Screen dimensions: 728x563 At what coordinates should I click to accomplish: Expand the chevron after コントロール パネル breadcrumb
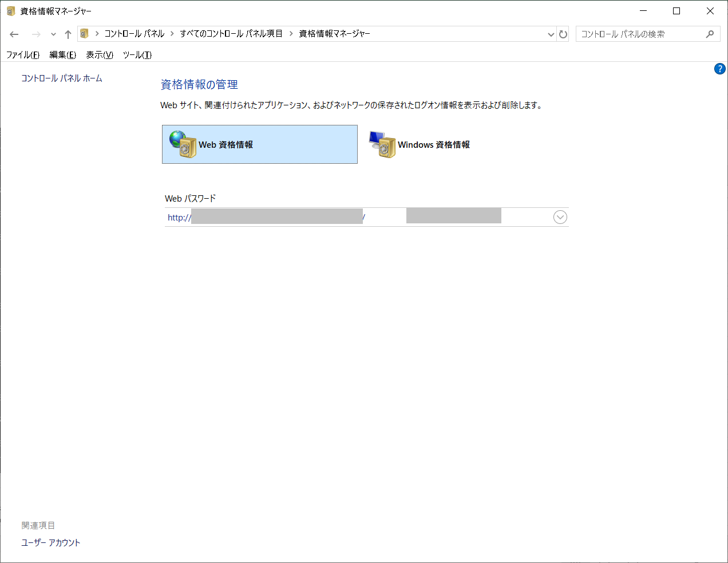pyautogui.click(x=172, y=34)
